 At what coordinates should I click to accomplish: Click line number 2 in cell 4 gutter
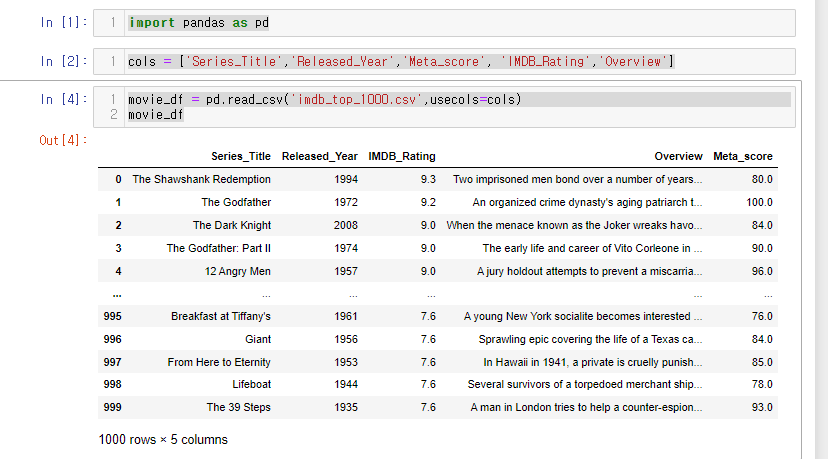tap(114, 115)
